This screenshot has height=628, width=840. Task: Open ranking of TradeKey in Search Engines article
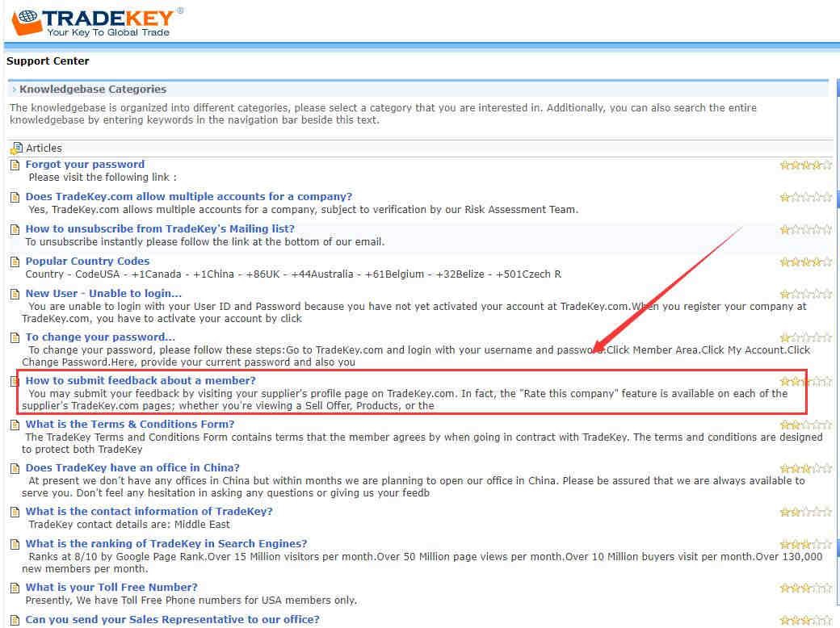pyautogui.click(x=166, y=544)
